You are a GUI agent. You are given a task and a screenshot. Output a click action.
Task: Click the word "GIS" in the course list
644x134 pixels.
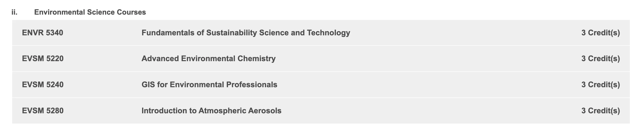[x=148, y=85]
